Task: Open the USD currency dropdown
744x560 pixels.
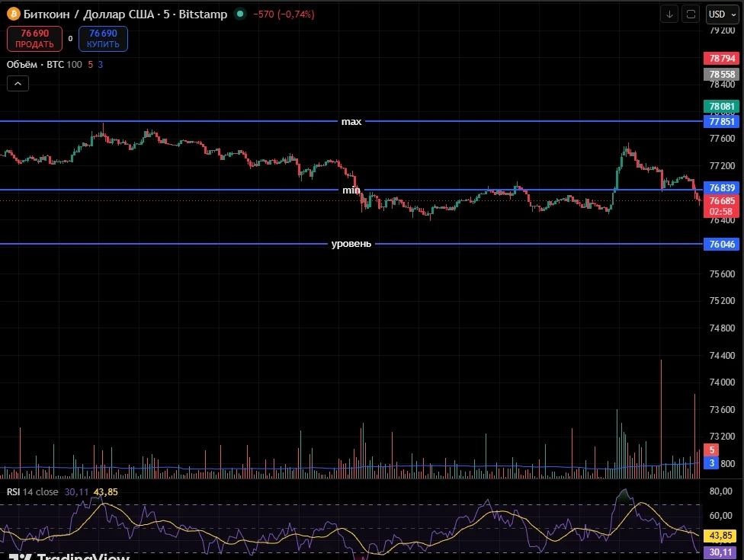Action: [722, 14]
